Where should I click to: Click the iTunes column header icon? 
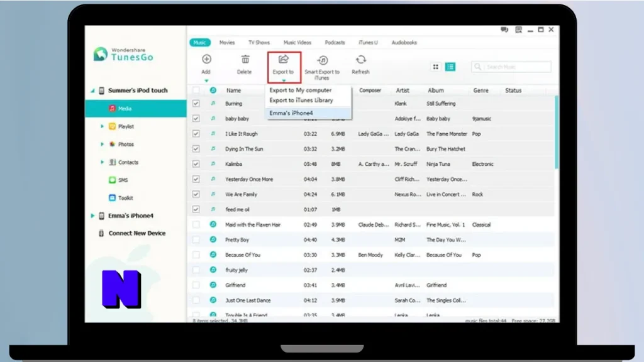pos(213,90)
